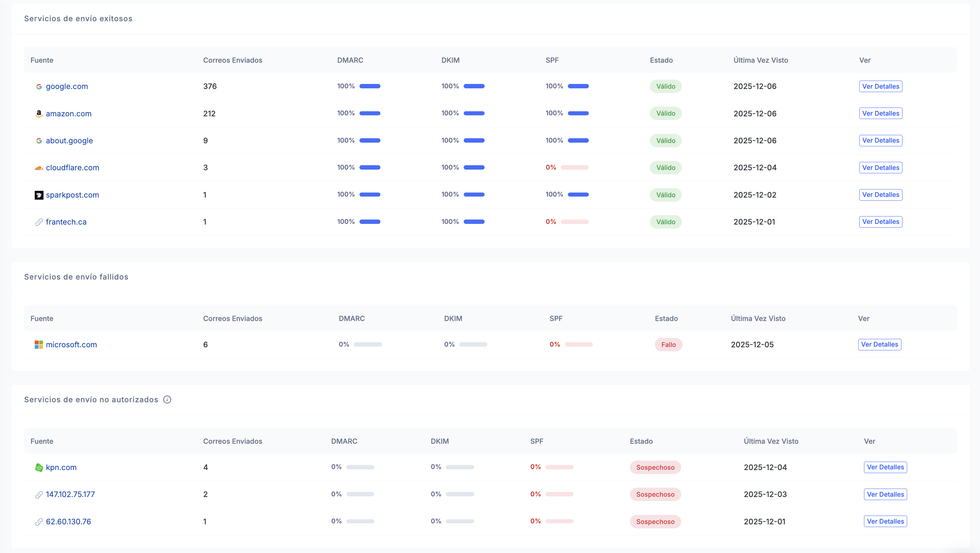Click the link icon beside frantech.ca
Screen dimensions: 980x553
39,222
